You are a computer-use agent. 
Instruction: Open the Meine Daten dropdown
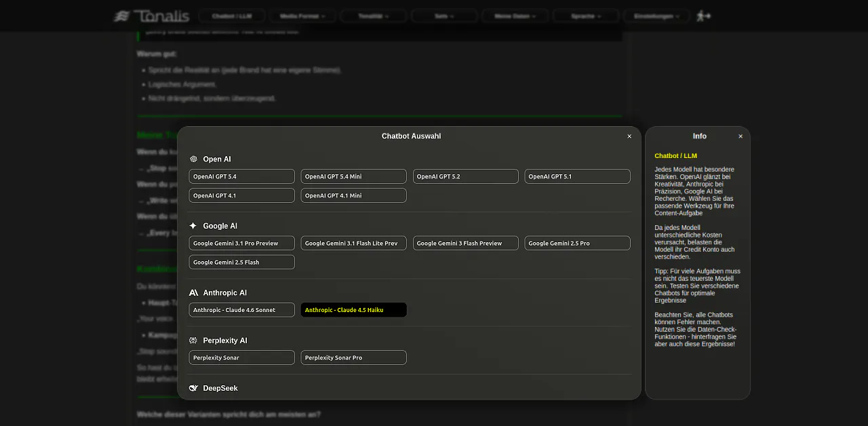point(515,16)
